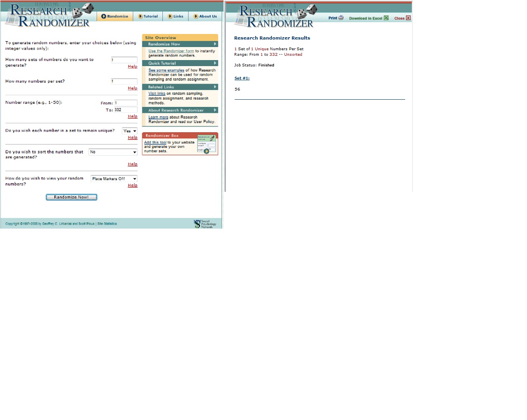Viewport: 527px width, 420px height.
Task: Click Help under view numbers dropdown
Action: (x=133, y=185)
